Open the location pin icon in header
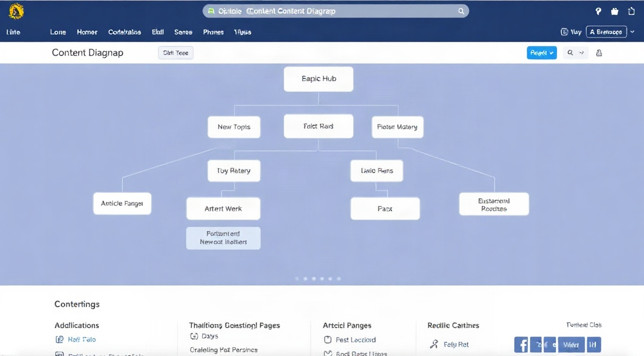This screenshot has width=644, height=356. (598, 11)
